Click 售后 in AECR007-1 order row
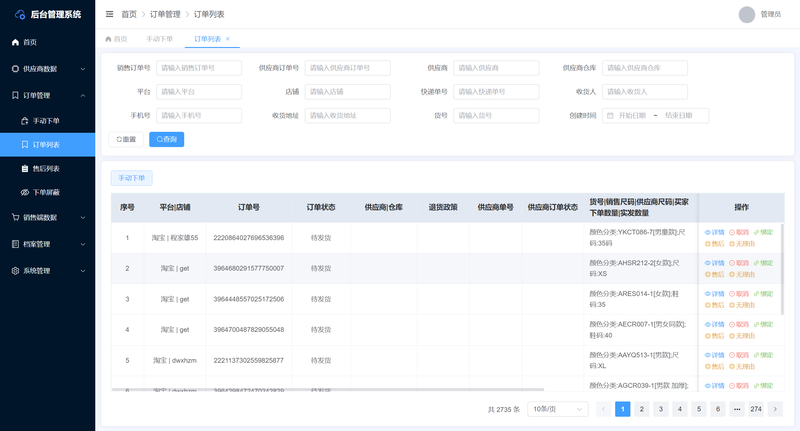This screenshot has width=800, height=431. (714, 336)
